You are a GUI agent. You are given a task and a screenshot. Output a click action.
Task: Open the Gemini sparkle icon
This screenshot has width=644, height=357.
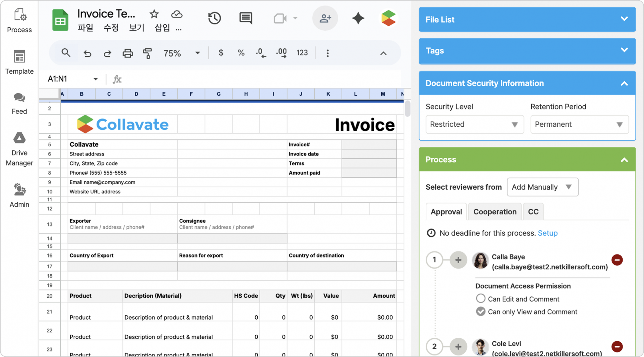coord(358,18)
